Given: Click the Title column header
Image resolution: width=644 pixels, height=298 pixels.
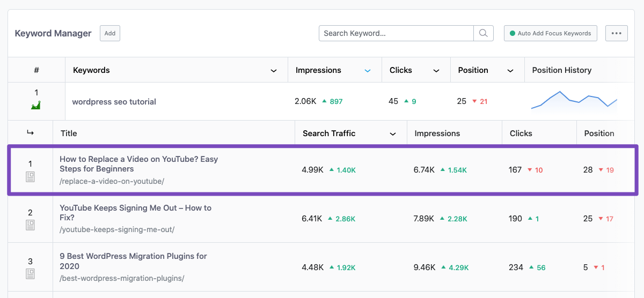Looking at the screenshot, I should 69,133.
